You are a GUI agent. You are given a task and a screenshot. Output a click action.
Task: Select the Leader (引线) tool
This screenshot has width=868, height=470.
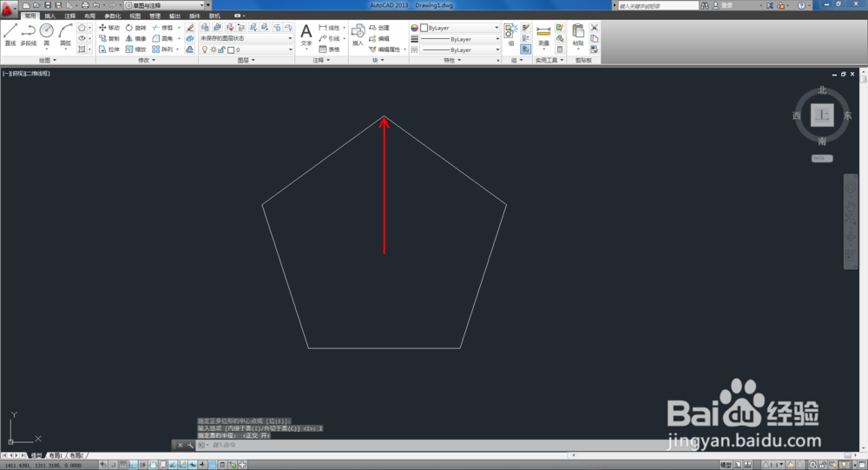[329, 39]
